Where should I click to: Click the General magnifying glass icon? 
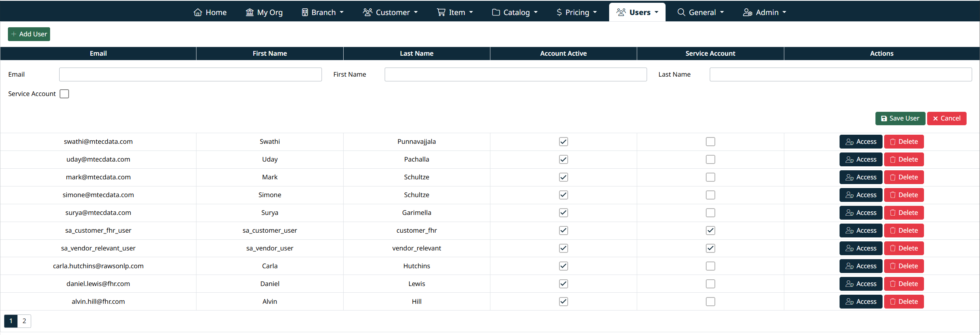click(x=681, y=12)
